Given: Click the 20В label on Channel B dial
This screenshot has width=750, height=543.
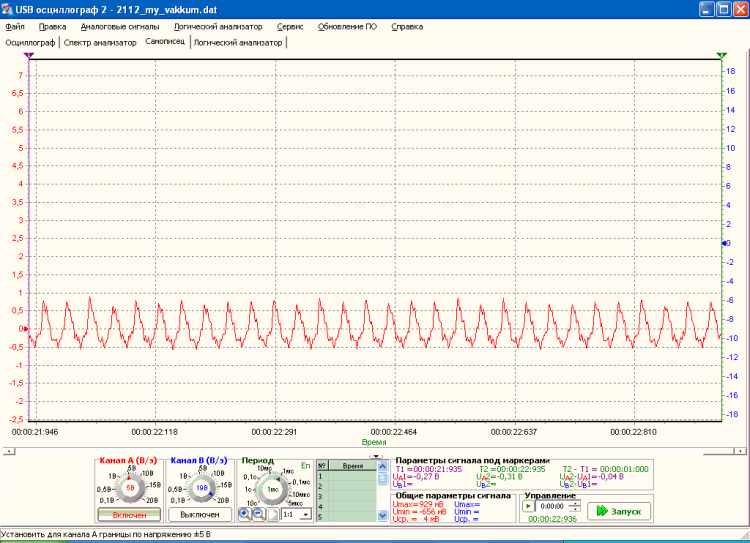Looking at the screenshot, I should coord(222,500).
